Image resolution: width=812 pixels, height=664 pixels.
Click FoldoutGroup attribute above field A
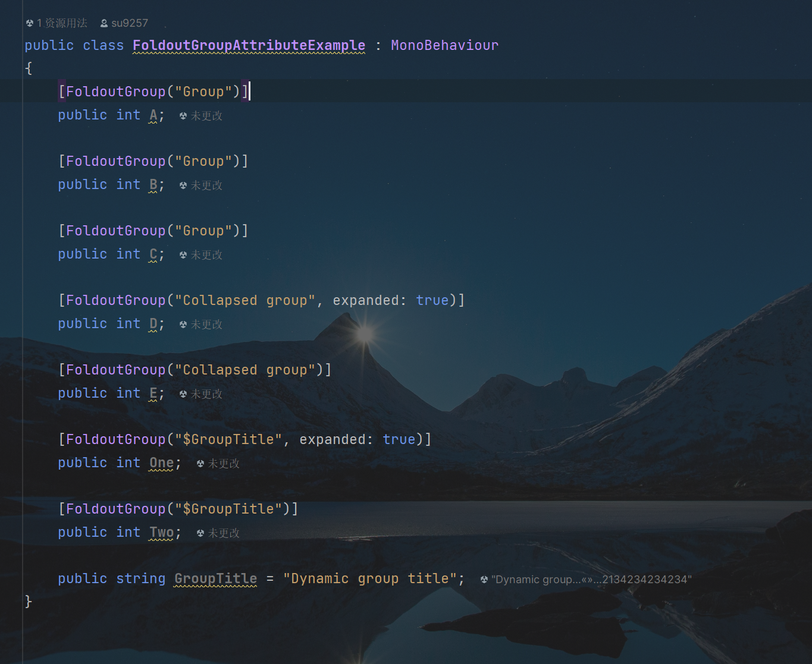click(115, 92)
